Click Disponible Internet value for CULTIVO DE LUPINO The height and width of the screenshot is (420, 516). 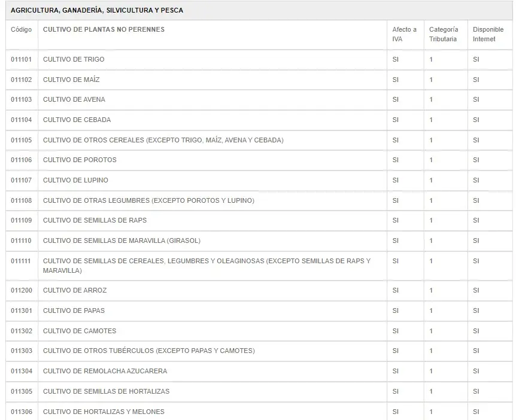pyautogui.click(x=476, y=181)
